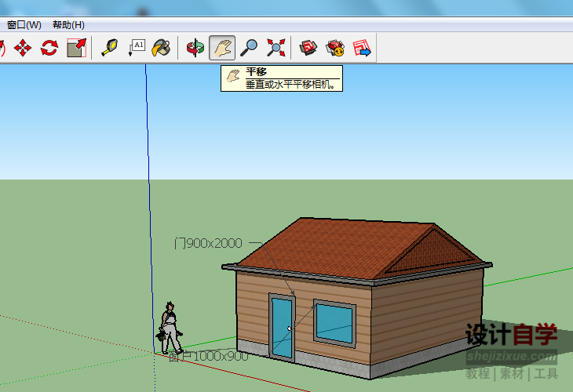The image size is (573, 392).
Task: Select the human figure beside the house
Action: point(170,329)
